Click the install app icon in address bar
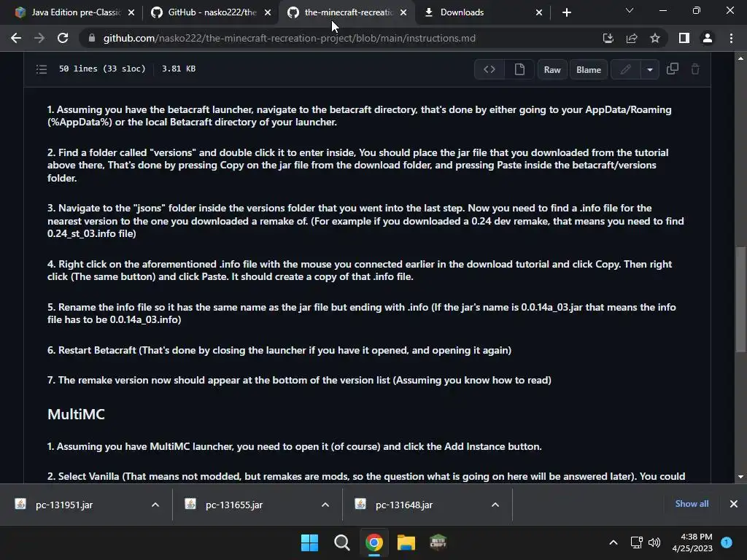The image size is (747, 560). [608, 38]
